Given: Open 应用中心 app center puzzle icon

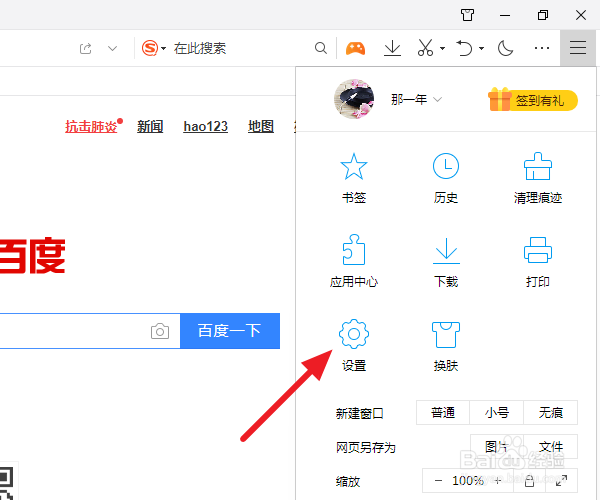Looking at the screenshot, I should pos(354,261).
